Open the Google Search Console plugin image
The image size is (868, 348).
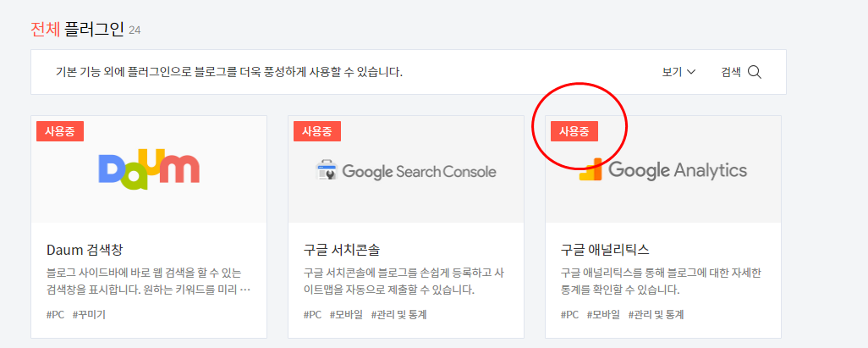[406, 171]
